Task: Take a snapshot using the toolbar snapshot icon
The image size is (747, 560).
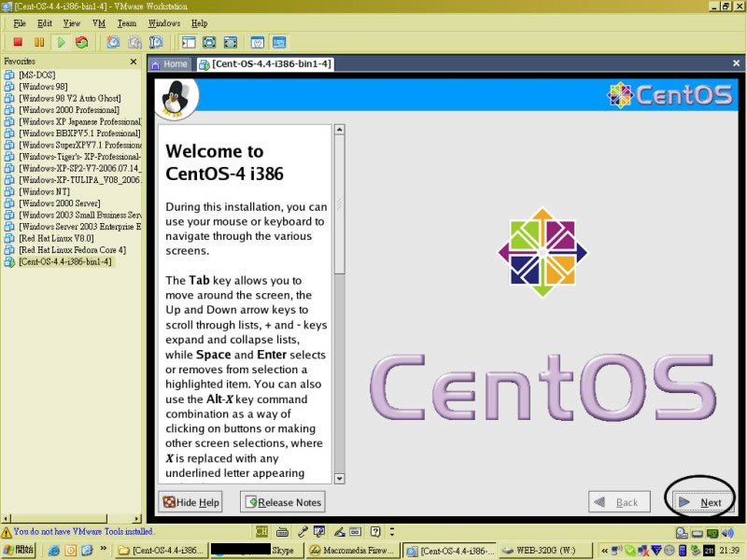Action: coord(113,42)
